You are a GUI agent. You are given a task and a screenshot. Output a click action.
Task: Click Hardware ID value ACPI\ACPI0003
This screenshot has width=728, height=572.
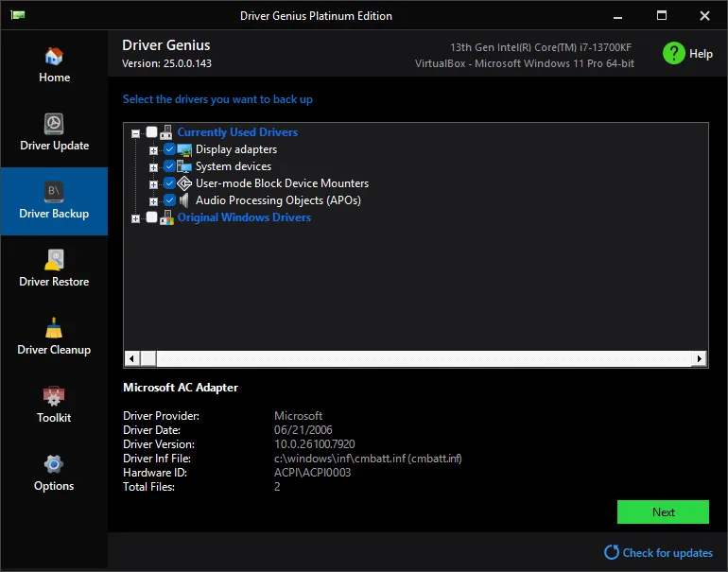pos(312,473)
